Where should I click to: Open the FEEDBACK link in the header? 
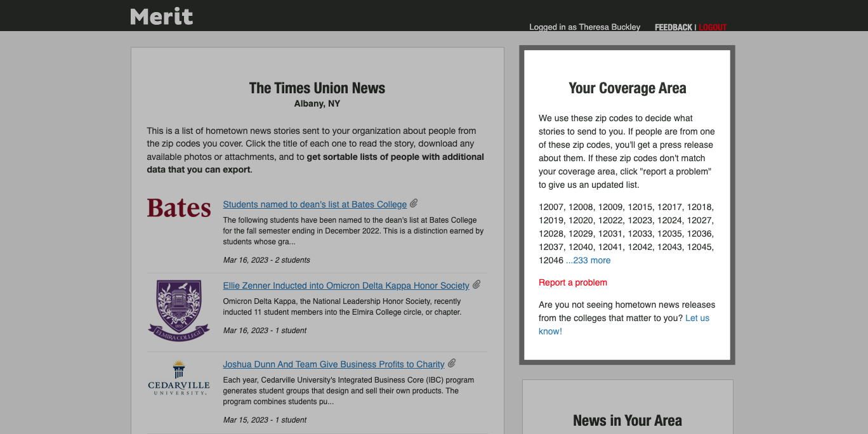(673, 27)
